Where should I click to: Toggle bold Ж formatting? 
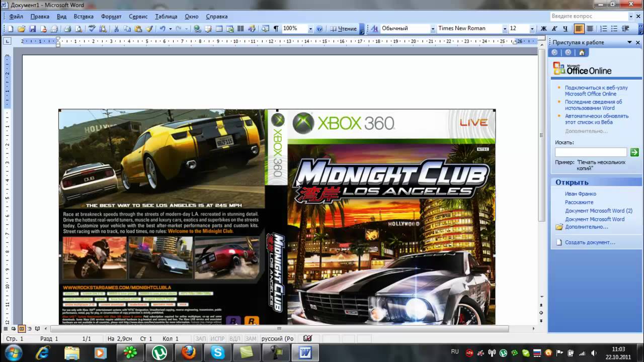[x=543, y=29]
